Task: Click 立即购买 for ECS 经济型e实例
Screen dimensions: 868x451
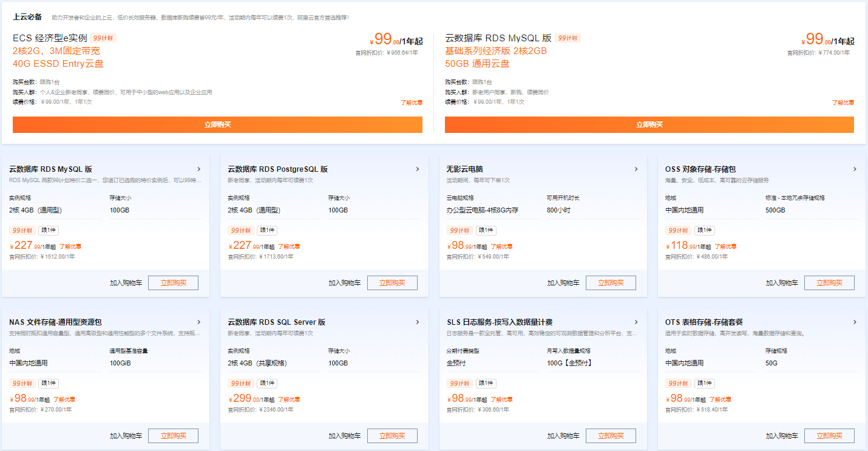Action: (x=217, y=124)
